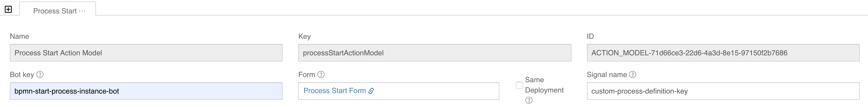
Task: Click the Bot key help question icon
Action: [40, 74]
